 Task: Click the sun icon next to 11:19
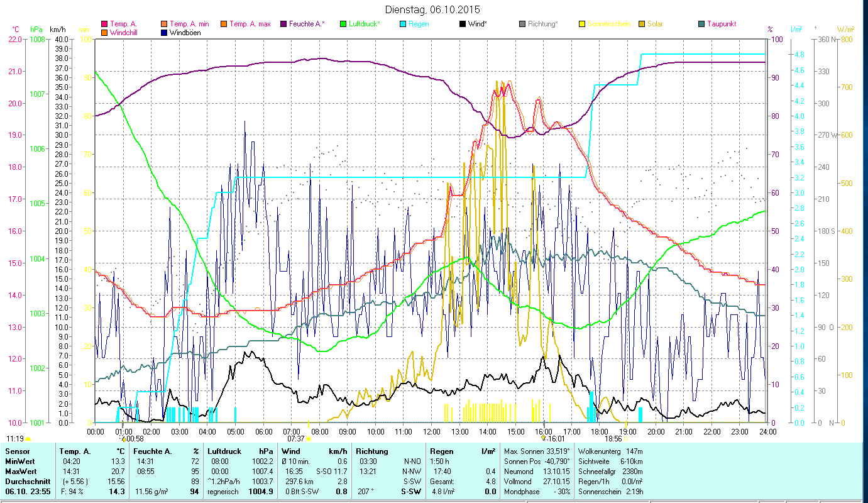(x=27, y=439)
